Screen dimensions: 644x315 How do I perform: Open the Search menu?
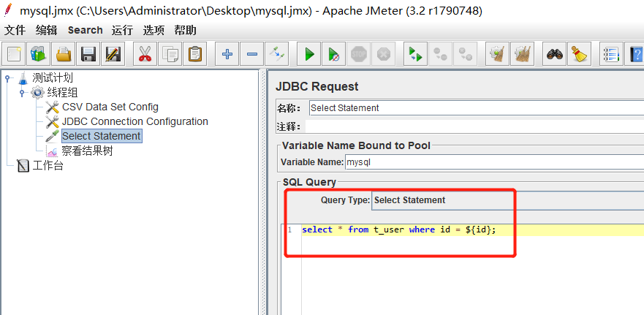tap(86, 31)
